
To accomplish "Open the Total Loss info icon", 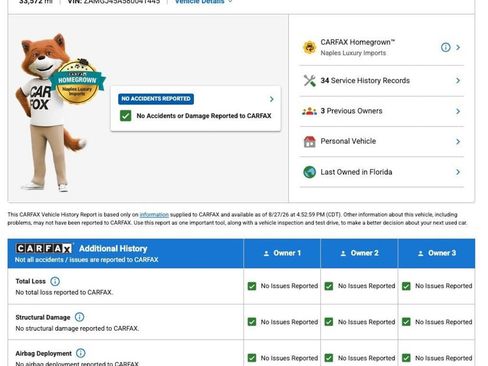I will [55, 281].
